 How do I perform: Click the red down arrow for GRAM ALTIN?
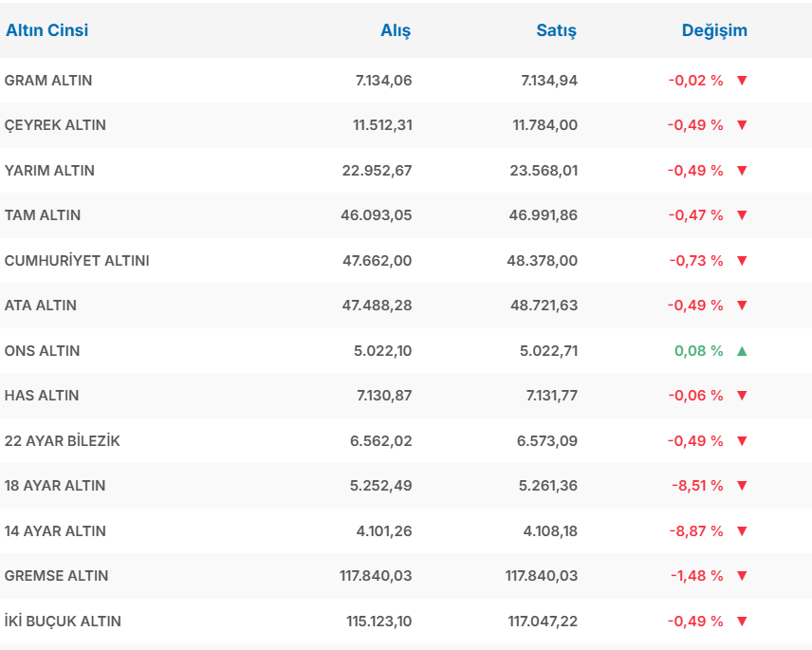(742, 81)
